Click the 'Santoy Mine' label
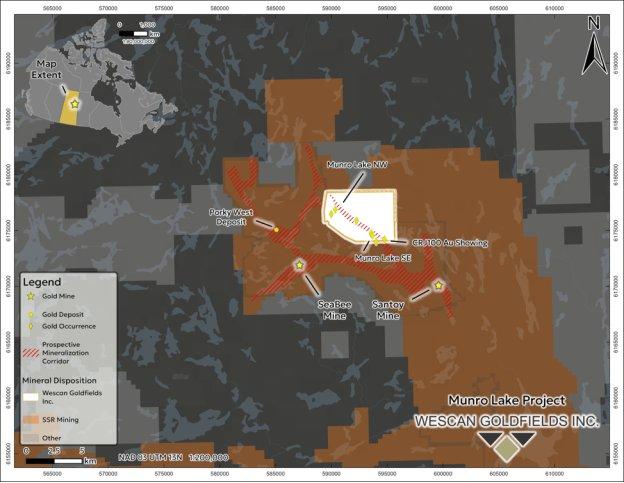This screenshot has width=624, height=483. pos(388,310)
